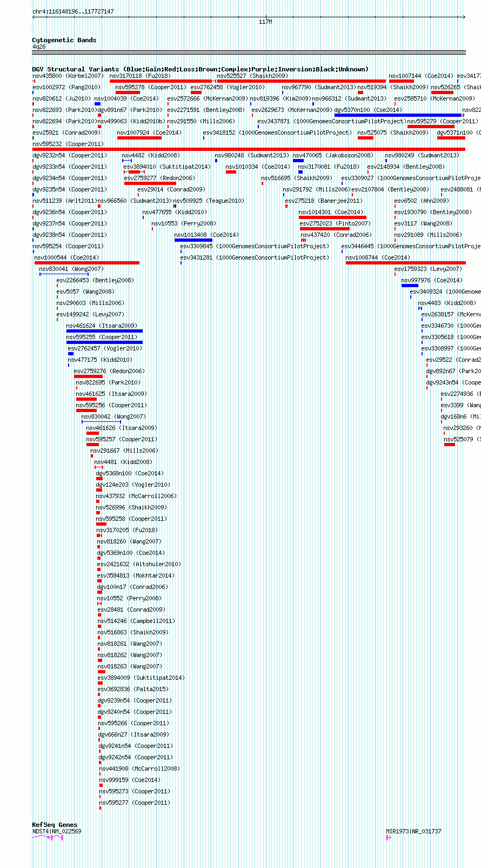Screen dimensions: 481x868
Task: Open NDST4|NM_022569 gene entry
Action: 57,831
